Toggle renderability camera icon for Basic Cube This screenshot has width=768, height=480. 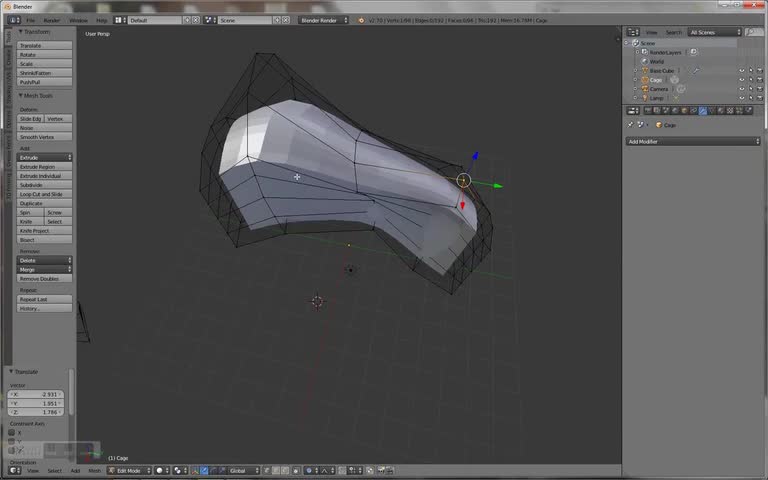click(x=760, y=71)
